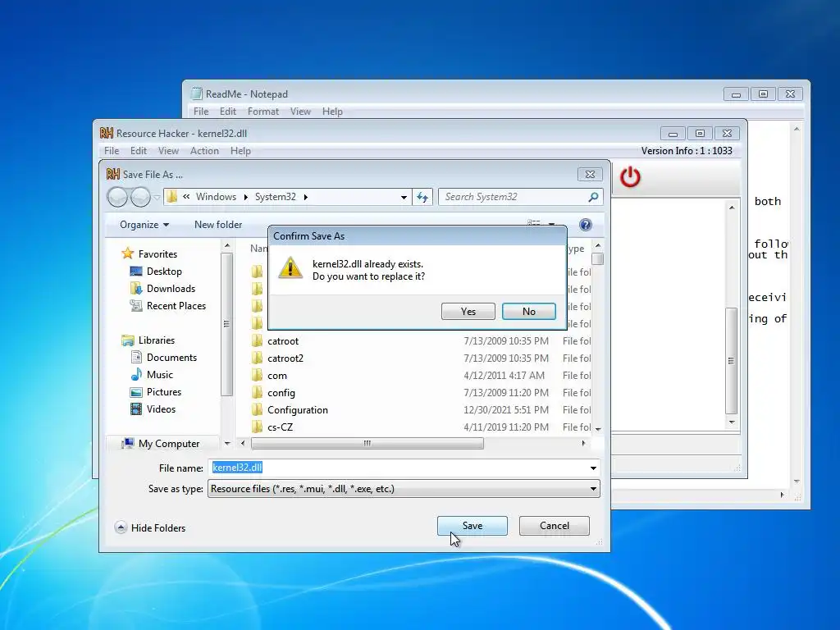Cancel the Save File As dialog
Screen dimensions: 840x630
554,526
